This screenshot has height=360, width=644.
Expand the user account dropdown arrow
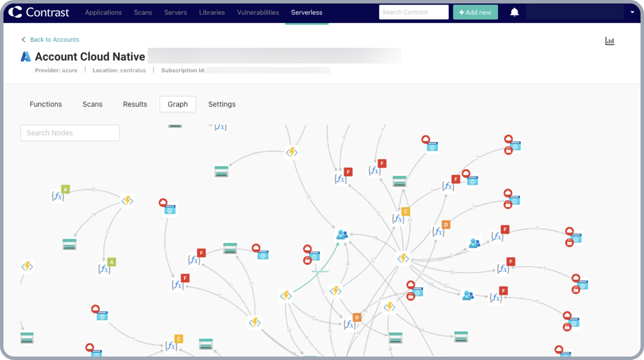pyautogui.click(x=632, y=12)
